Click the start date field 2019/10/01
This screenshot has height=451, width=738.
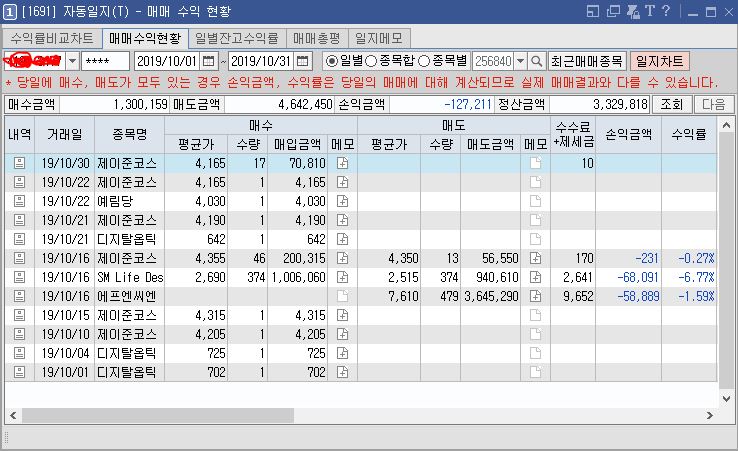point(167,61)
